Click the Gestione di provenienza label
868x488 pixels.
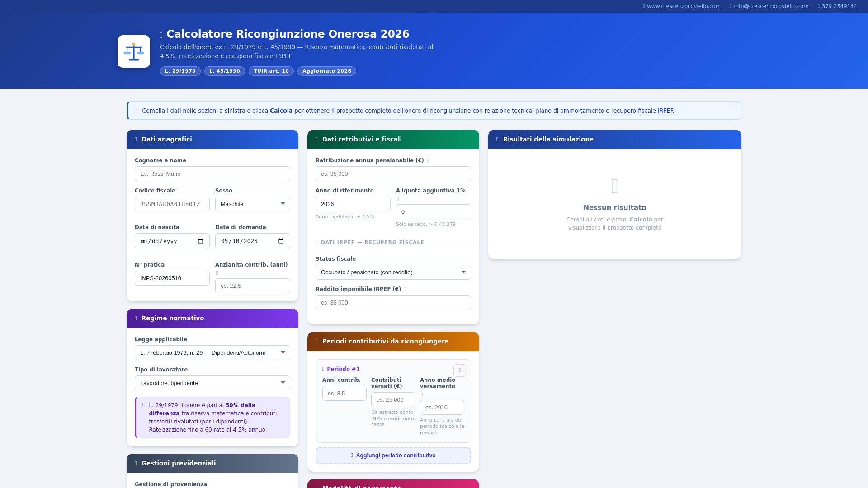(x=171, y=484)
